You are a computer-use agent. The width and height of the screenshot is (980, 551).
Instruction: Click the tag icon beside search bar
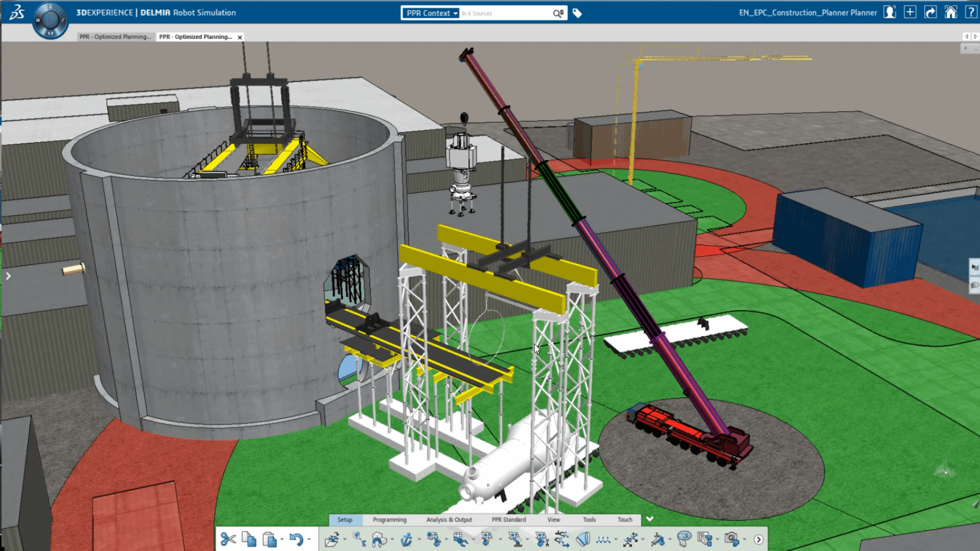pyautogui.click(x=577, y=13)
